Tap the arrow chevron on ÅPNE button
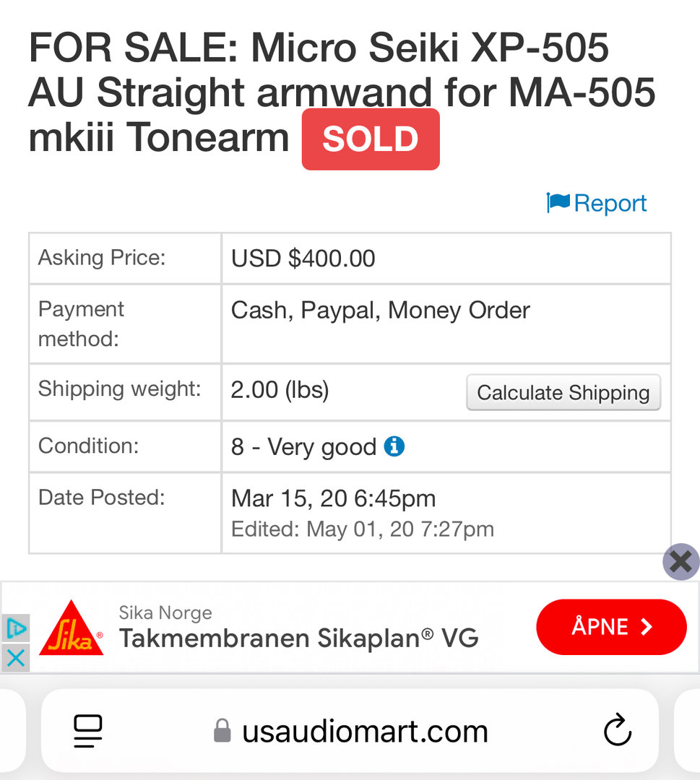700x780 pixels. (646, 627)
